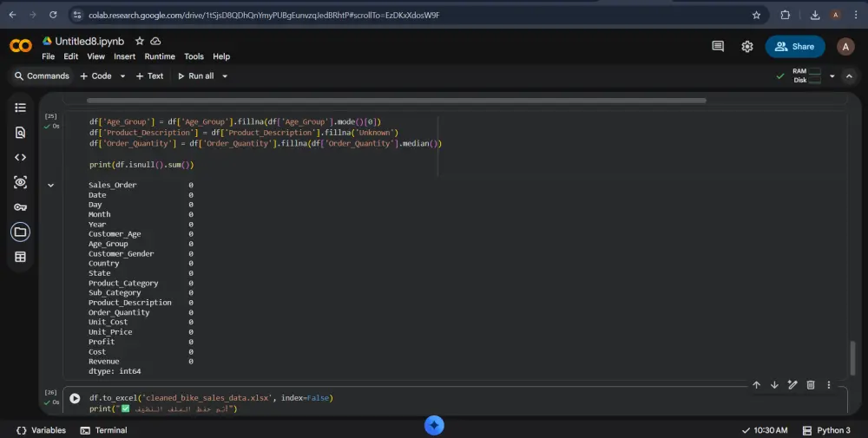
Task: Open Find and replace sidebar icon
Action: pos(21,132)
